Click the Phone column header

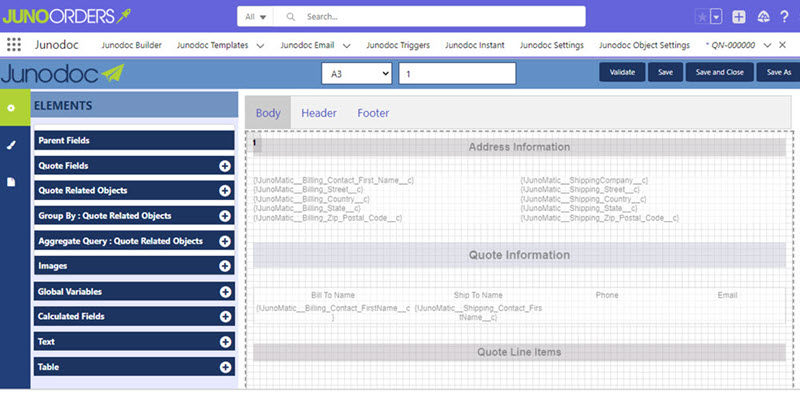[607, 296]
